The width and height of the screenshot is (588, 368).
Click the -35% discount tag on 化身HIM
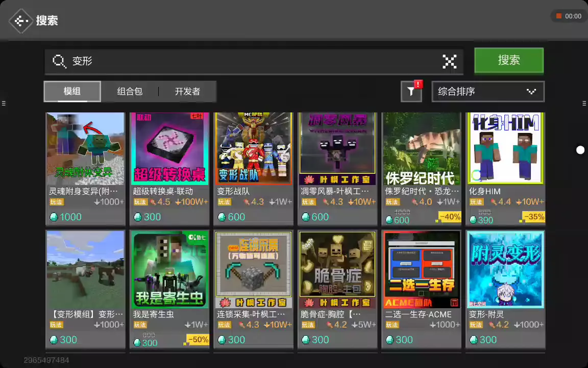coord(533,217)
